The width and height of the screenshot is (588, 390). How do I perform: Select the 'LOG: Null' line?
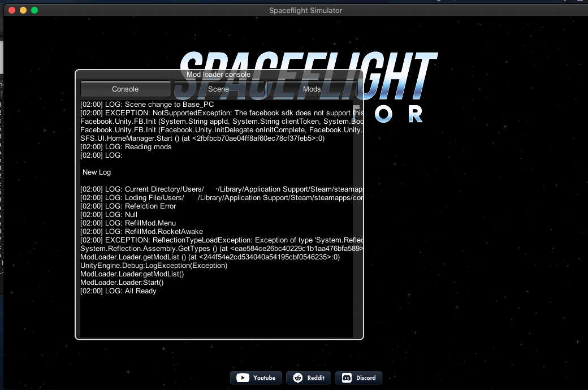[x=109, y=215]
